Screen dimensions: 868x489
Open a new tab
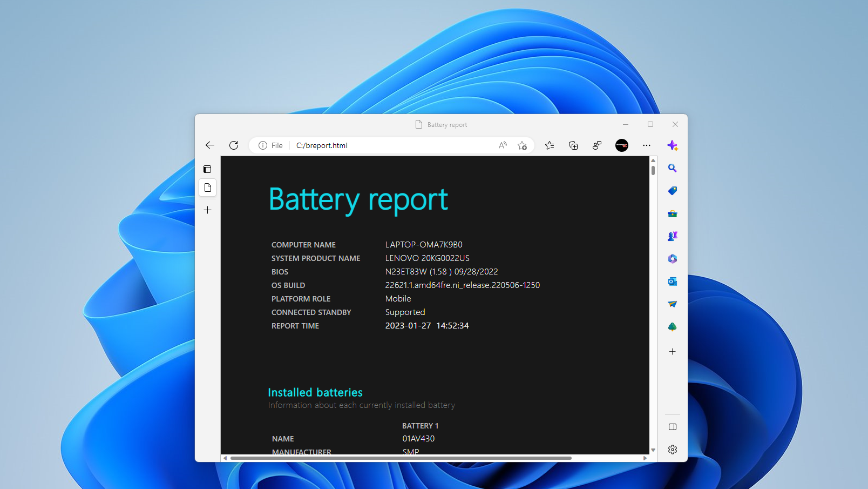click(x=207, y=210)
